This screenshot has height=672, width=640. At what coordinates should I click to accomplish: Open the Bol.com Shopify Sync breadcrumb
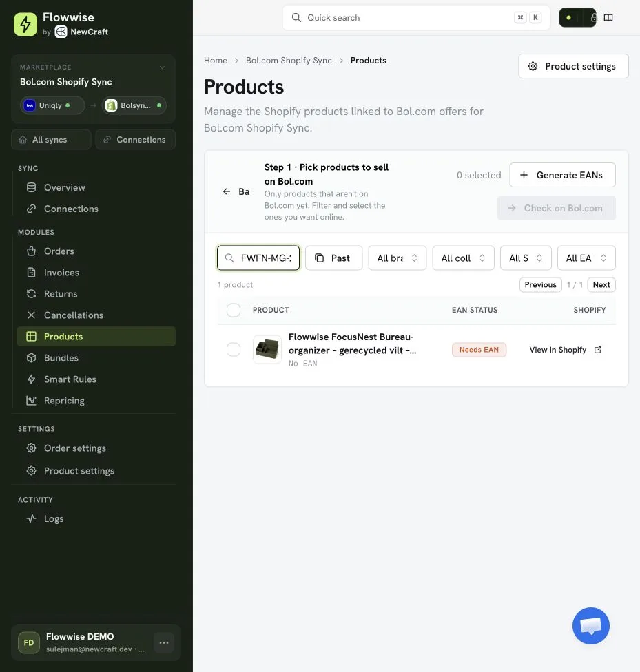289,61
